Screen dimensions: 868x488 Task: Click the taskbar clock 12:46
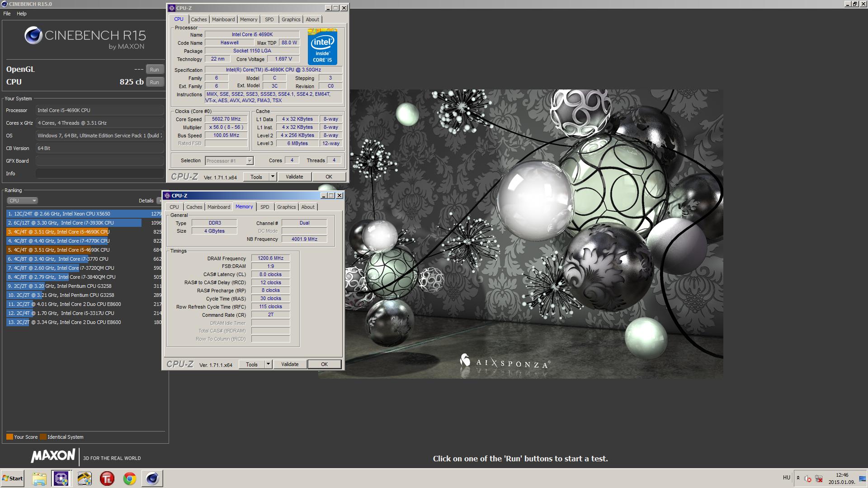(x=842, y=475)
